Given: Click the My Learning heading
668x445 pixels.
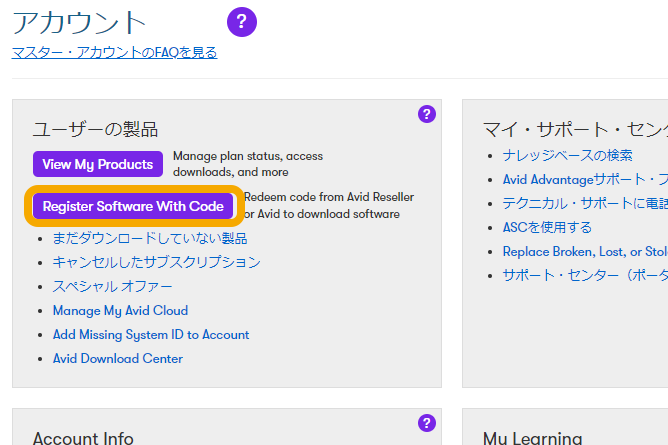Looking at the screenshot, I should 533,438.
